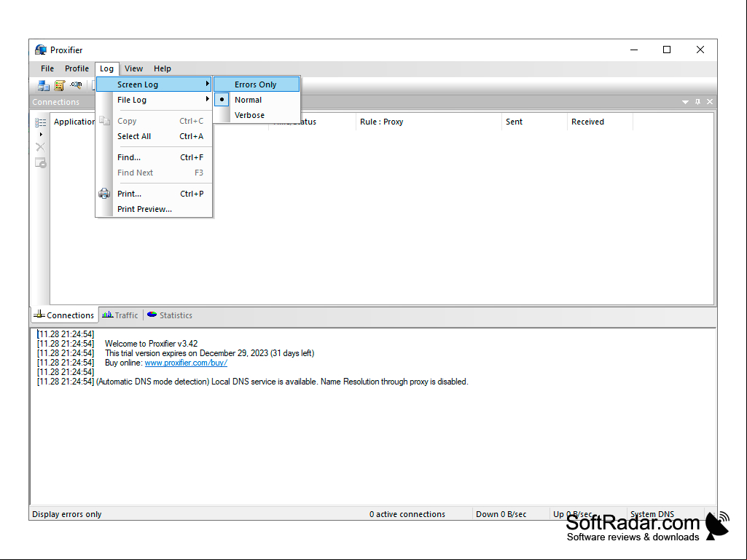Open the www.proxifier.com/buy/ link

point(186,363)
